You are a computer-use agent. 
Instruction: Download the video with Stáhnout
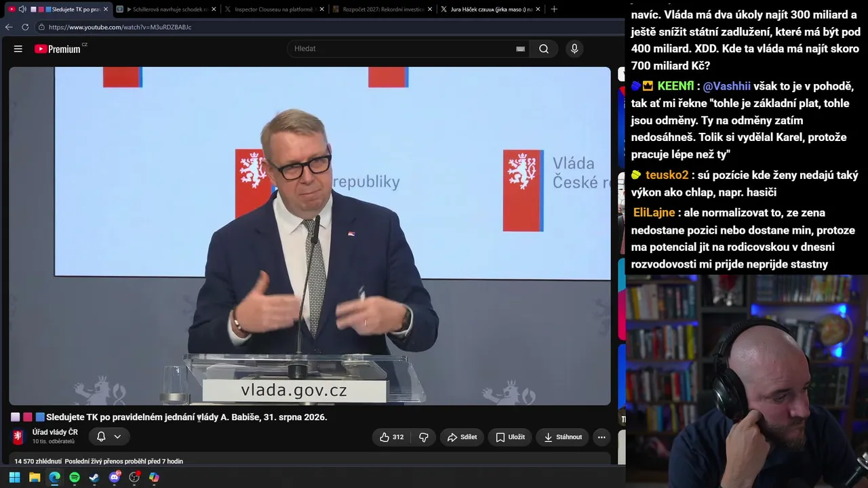click(x=562, y=437)
